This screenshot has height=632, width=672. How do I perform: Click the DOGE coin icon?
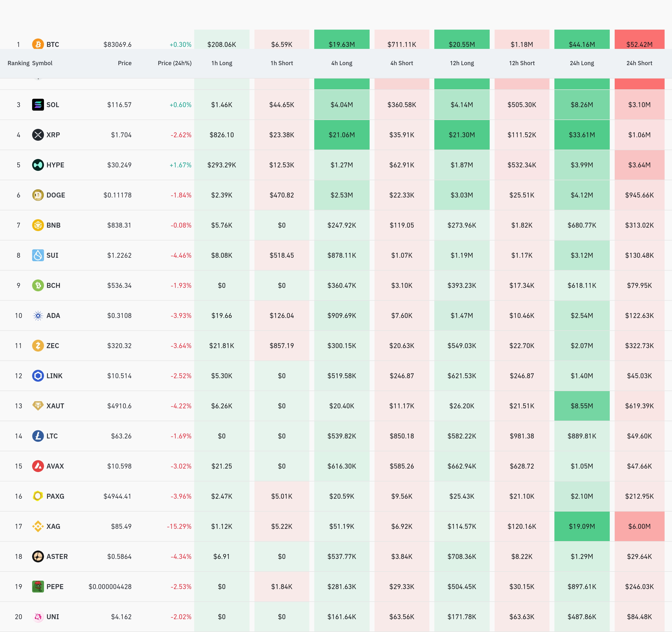click(38, 195)
